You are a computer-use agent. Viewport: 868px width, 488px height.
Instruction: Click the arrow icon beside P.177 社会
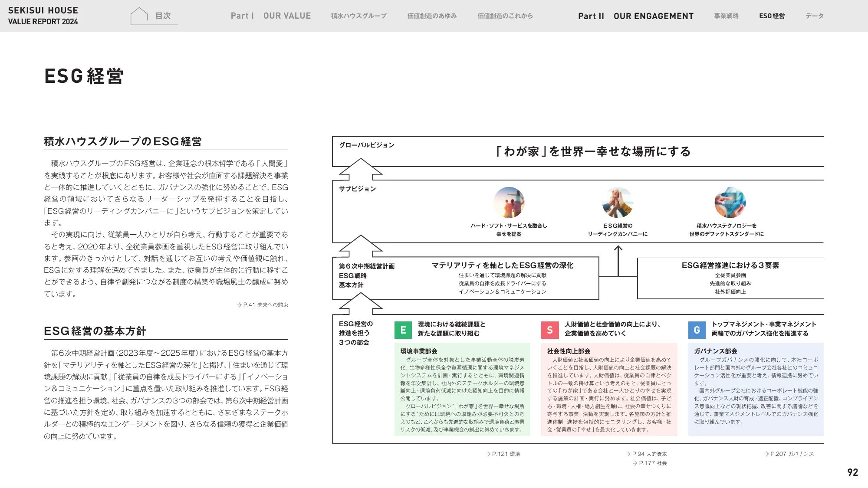(x=635, y=463)
